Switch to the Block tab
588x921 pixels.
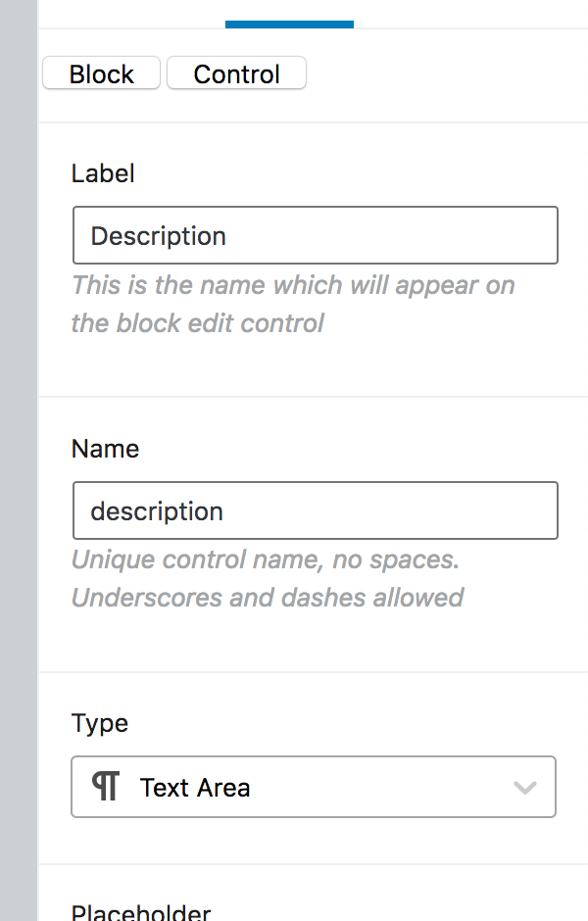[102, 73]
